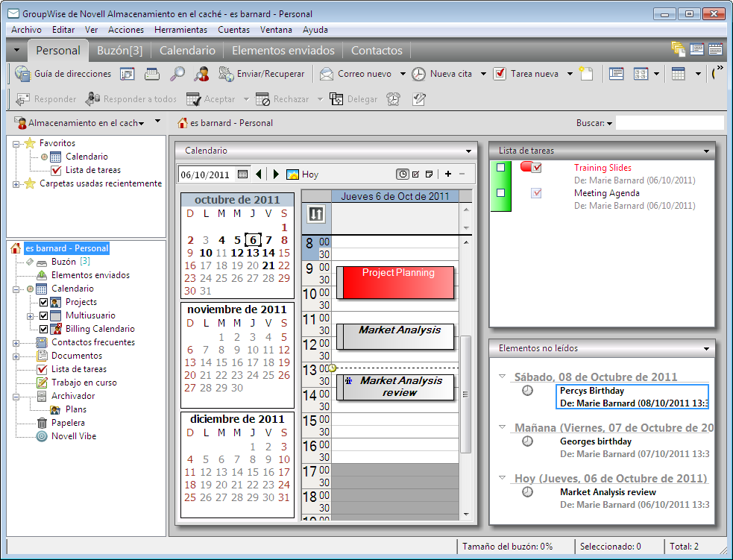The width and height of the screenshot is (733, 560).
Task: Open the Project Planning appointment
Action: pyautogui.click(x=395, y=283)
